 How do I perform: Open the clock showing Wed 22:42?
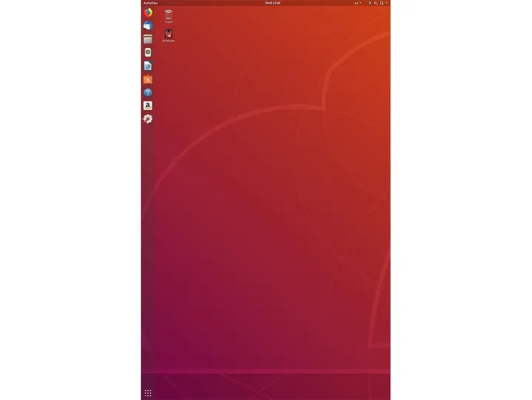[x=273, y=3]
